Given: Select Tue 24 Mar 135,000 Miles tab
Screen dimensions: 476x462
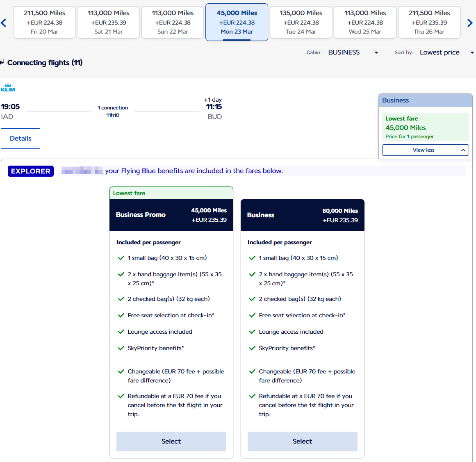Looking at the screenshot, I should [301, 23].
